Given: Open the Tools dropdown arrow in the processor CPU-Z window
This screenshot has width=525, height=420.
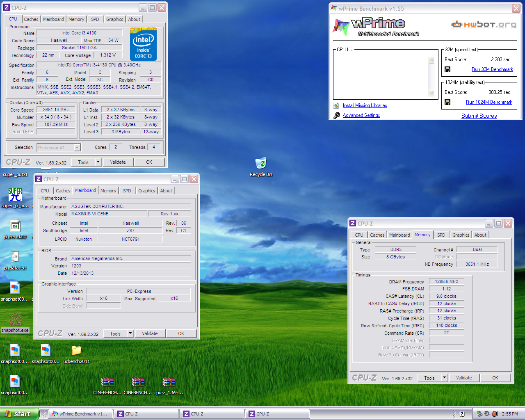Looking at the screenshot, I should (98, 162).
